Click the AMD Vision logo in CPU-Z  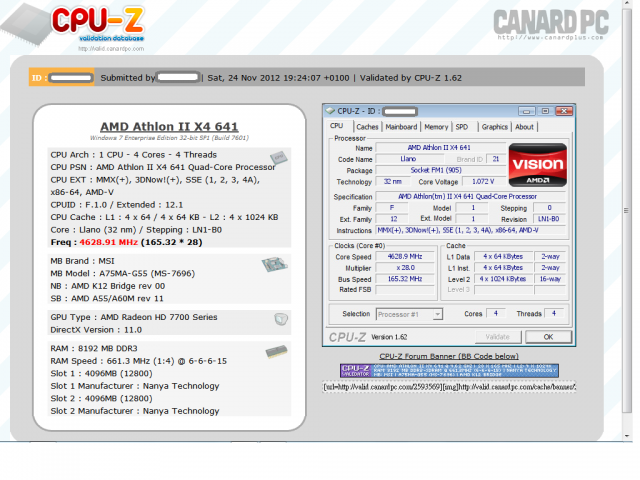tap(538, 165)
